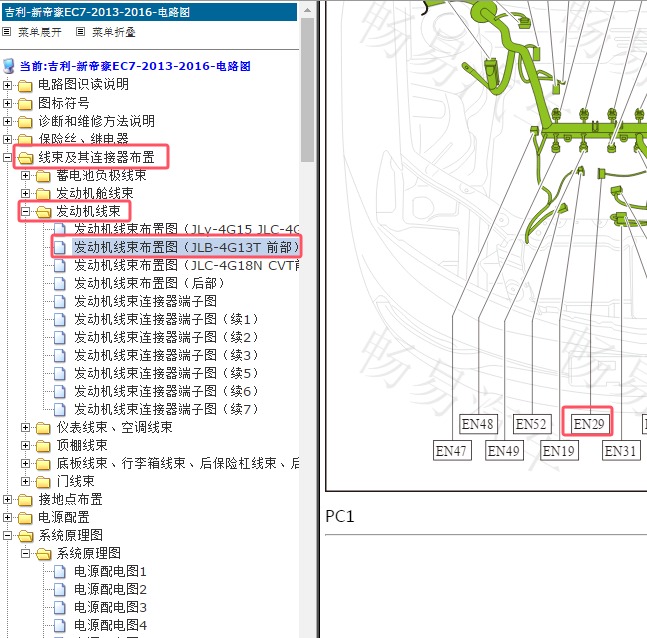The width and height of the screenshot is (647, 638).
Task: Click the EN49 connector label
Action: pyautogui.click(x=504, y=451)
